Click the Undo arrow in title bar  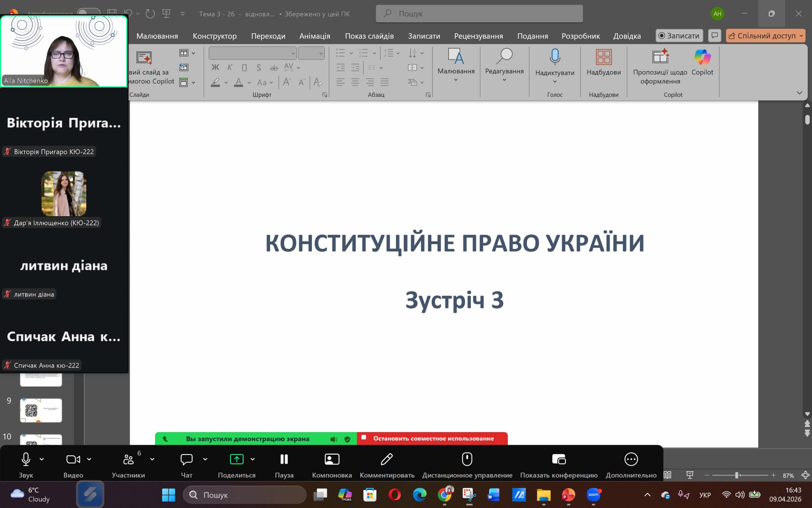click(x=128, y=13)
